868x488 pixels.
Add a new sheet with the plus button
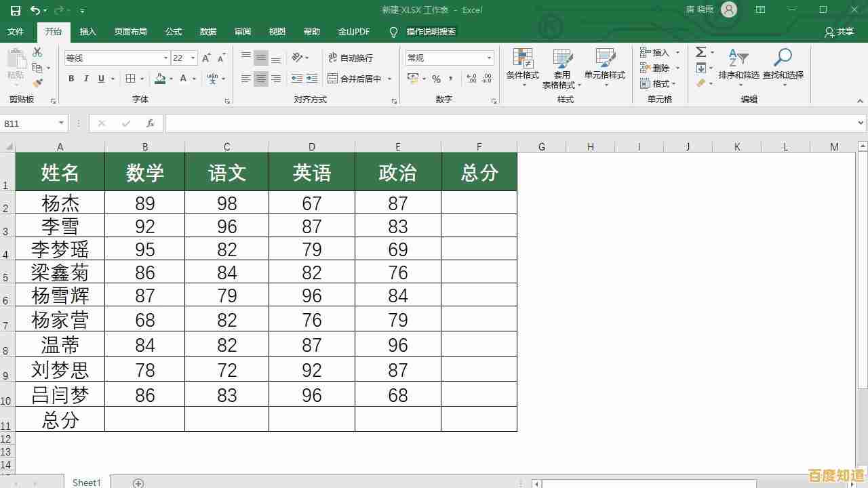tap(138, 483)
